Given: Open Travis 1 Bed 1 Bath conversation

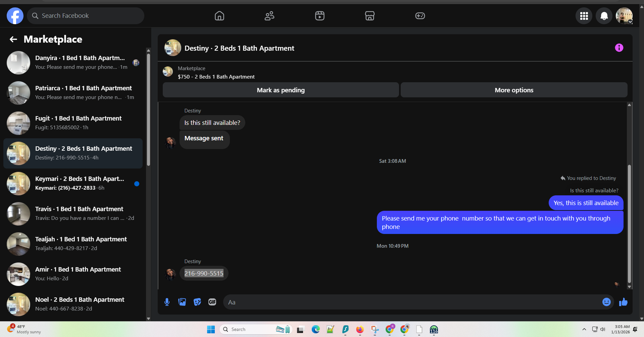Looking at the screenshot, I should click(73, 214).
